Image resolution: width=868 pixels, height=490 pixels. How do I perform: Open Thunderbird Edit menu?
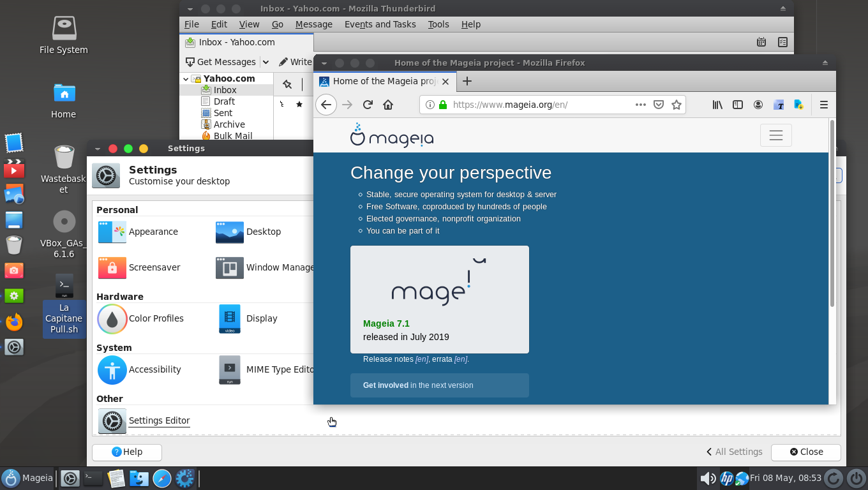219,24
